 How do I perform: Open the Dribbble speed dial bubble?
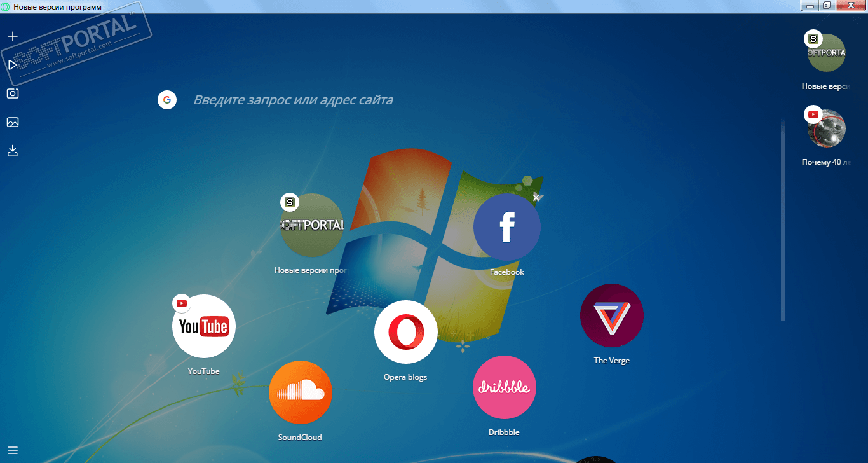tap(505, 387)
